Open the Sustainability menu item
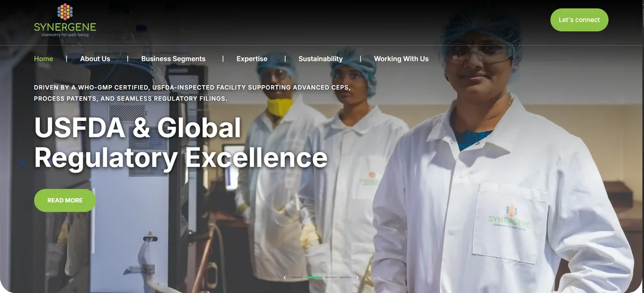The height and width of the screenshot is (293, 644). click(x=320, y=59)
